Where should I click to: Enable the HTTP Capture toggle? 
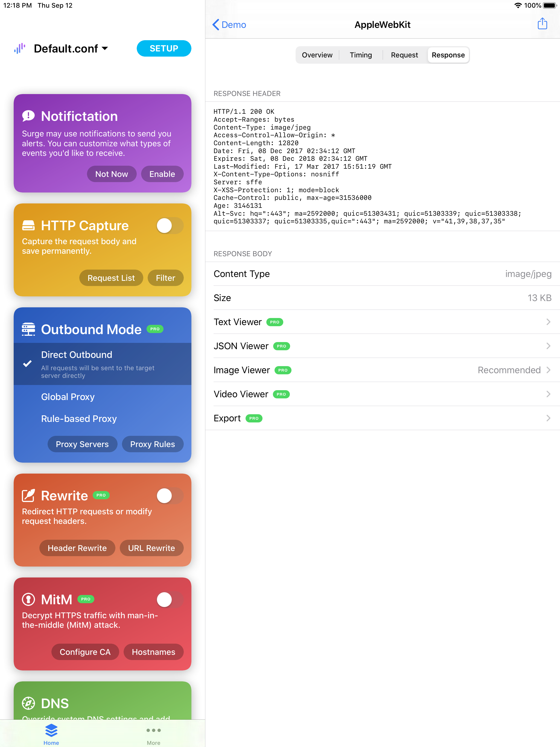click(x=170, y=226)
